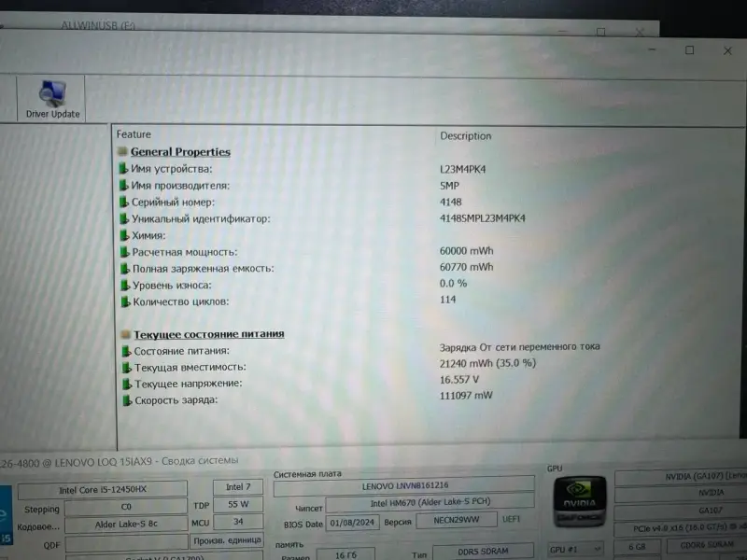This screenshot has height=560, width=747.
Task: Click the battery icon beside Текущая вместимость
Action: pyautogui.click(x=127, y=367)
